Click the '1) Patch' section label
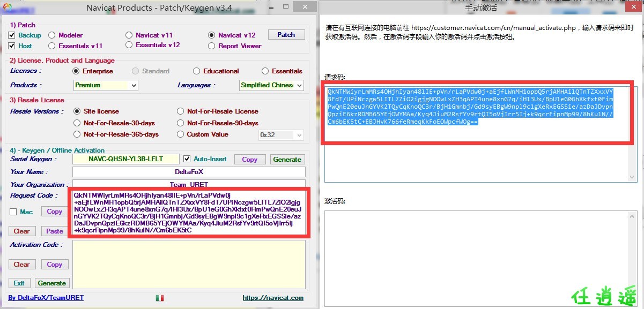Screen dimensions: 644x309 pyautogui.click(x=23, y=25)
